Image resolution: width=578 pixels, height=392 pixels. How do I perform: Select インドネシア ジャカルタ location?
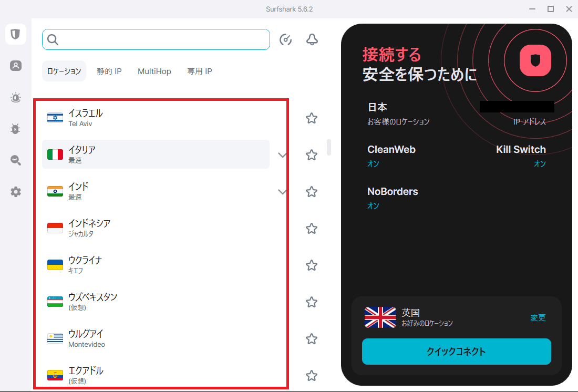pos(156,228)
